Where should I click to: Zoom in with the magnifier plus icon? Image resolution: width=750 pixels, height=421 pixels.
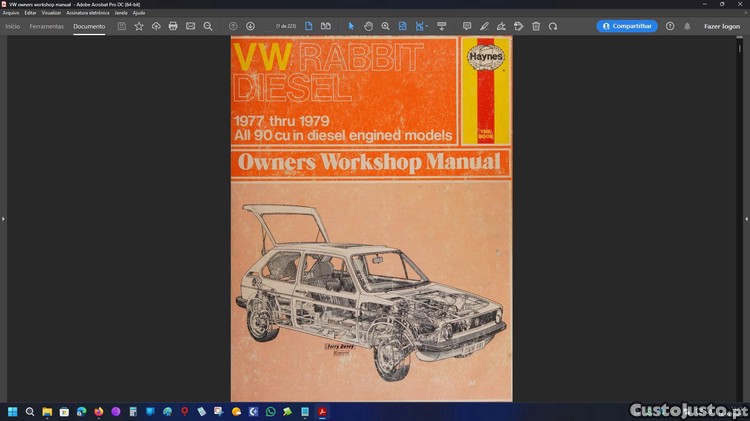[x=385, y=26]
